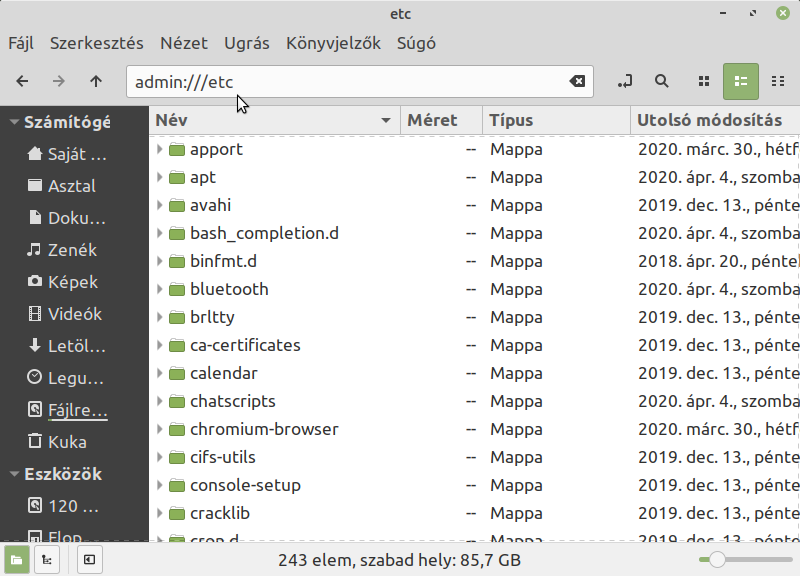The height and width of the screenshot is (576, 800).
Task: Select the console-setup folder
Action: (245, 485)
